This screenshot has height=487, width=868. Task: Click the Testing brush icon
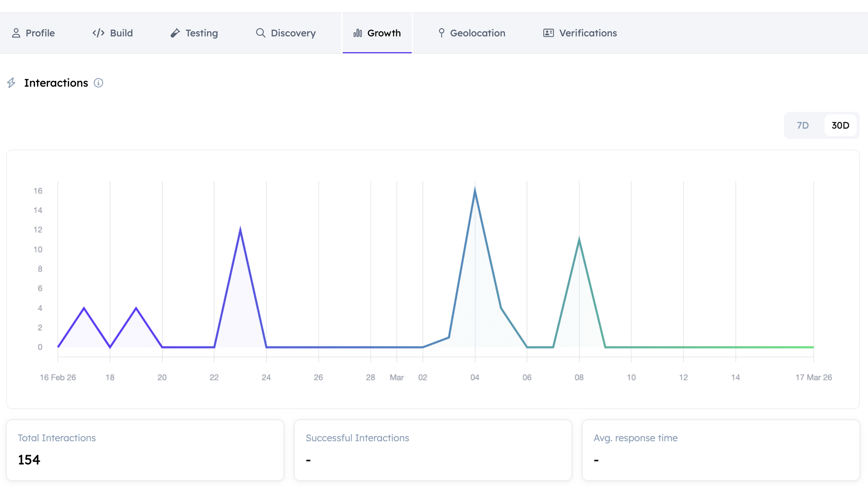point(175,33)
